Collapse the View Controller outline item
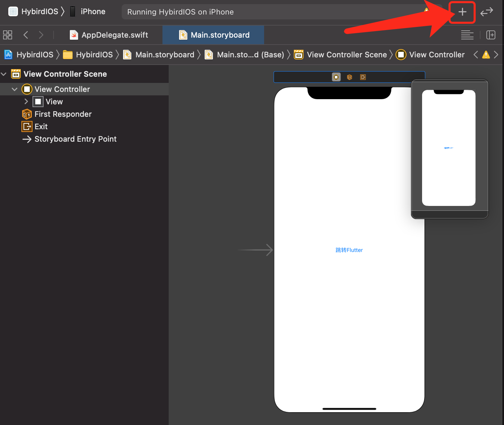The image size is (504, 425). 15,89
